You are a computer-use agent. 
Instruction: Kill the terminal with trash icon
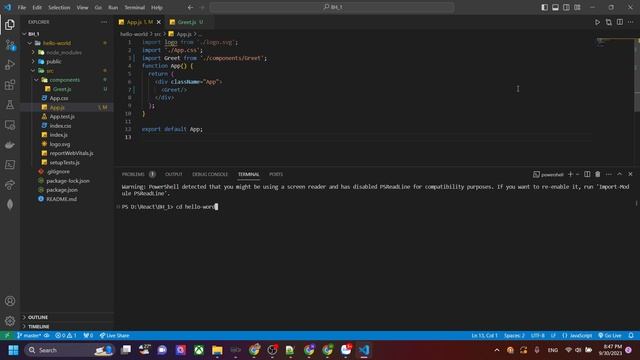click(x=598, y=174)
